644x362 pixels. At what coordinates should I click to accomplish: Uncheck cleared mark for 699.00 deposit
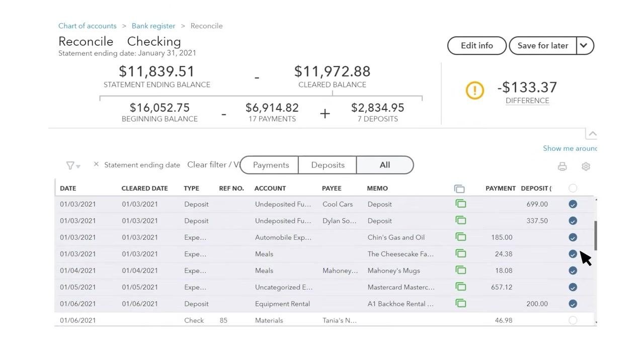(573, 204)
